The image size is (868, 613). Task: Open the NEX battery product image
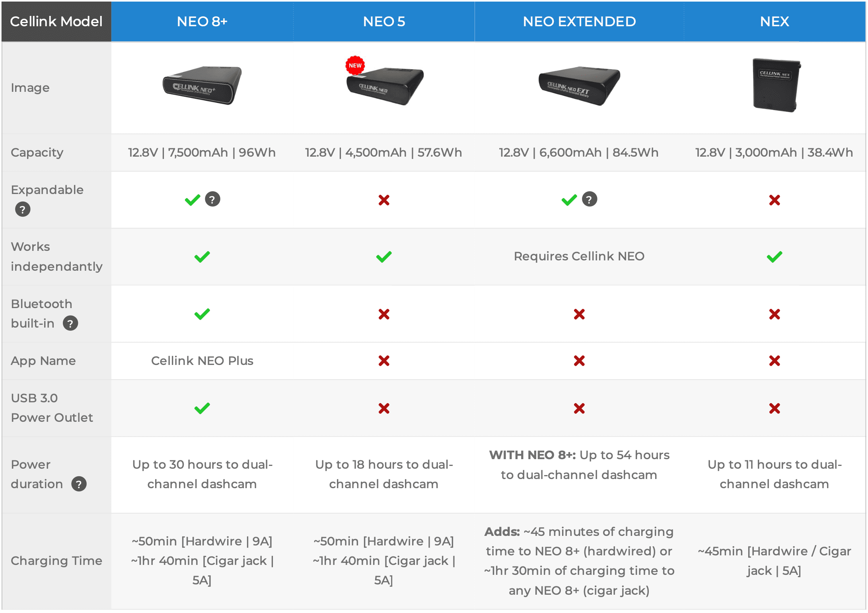point(776,85)
